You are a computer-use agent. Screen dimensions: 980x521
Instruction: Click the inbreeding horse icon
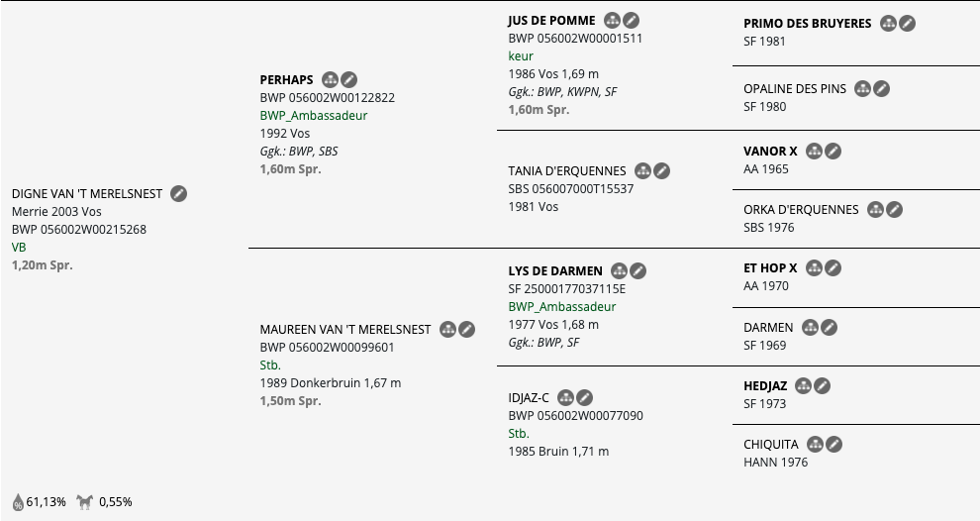[x=85, y=501]
